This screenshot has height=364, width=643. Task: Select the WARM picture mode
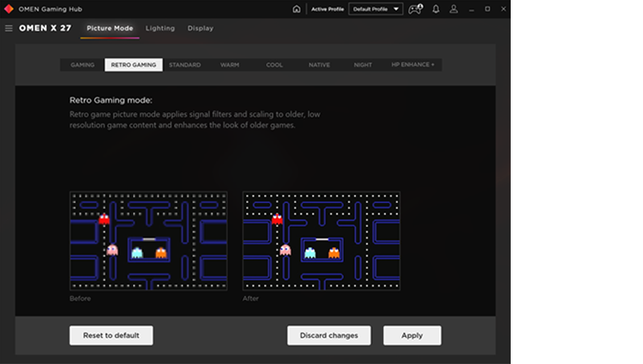(229, 65)
